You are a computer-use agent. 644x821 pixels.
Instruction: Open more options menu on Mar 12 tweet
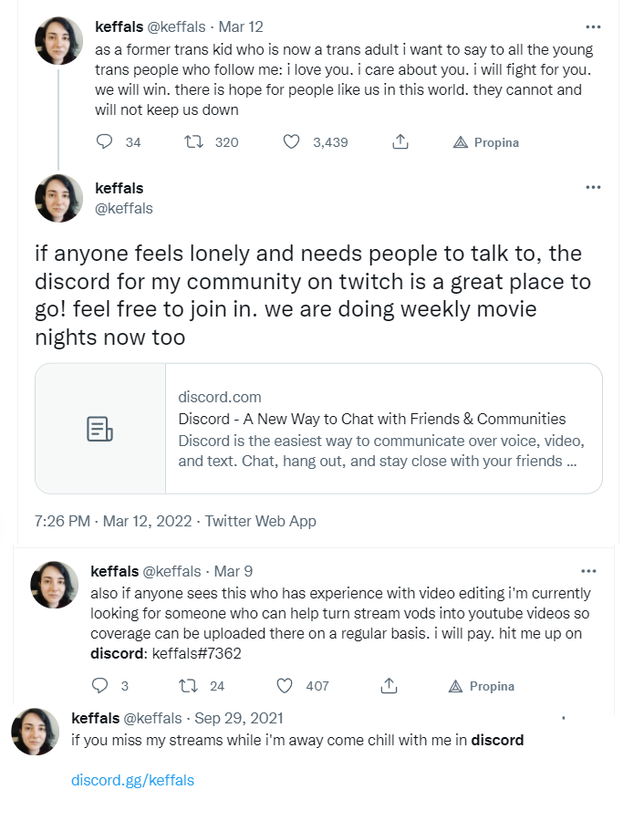tap(593, 26)
